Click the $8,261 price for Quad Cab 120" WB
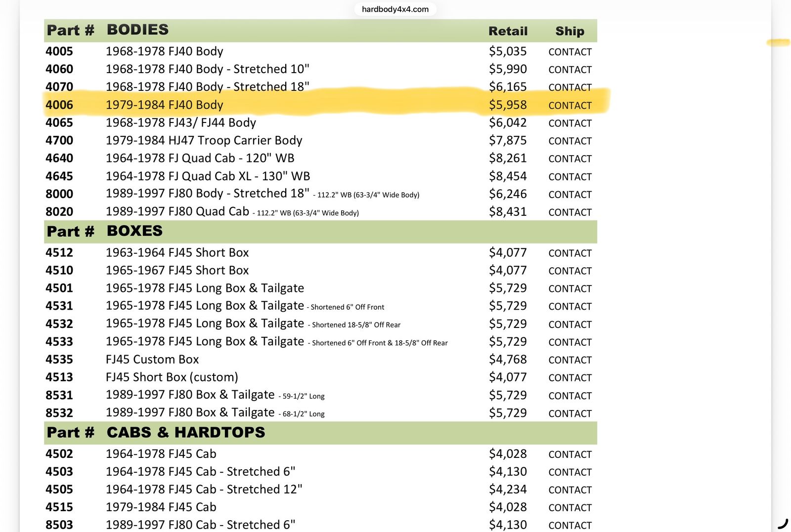 [508, 158]
